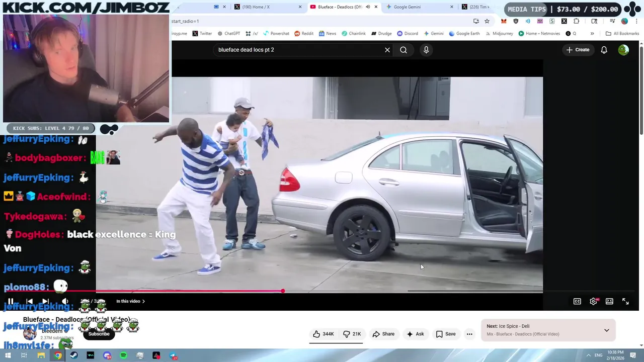Open the video player settings gear
The width and height of the screenshot is (644, 362).
[x=594, y=301]
